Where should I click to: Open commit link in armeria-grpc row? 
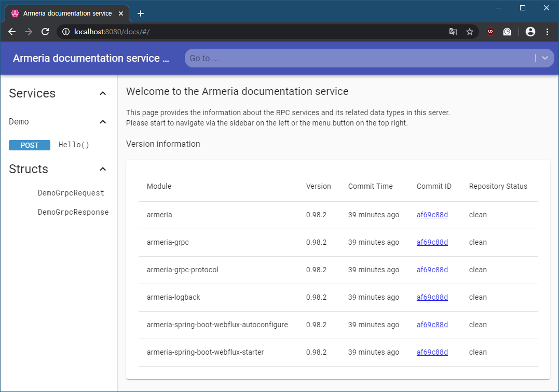[x=432, y=242]
